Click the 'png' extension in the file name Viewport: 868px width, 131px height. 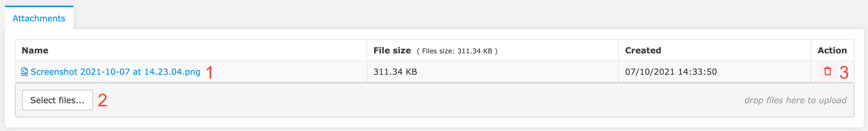pos(192,73)
